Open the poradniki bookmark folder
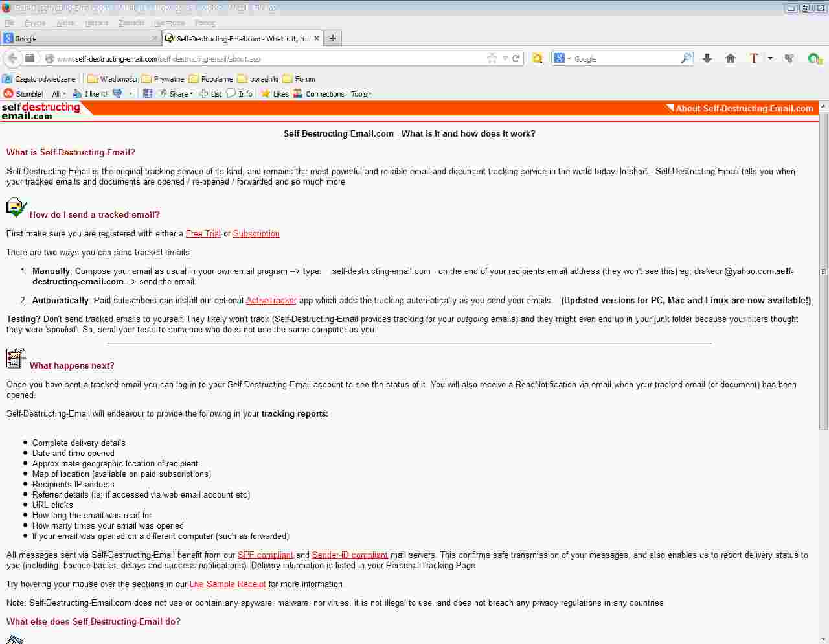Image resolution: width=829 pixels, height=644 pixels. point(257,79)
